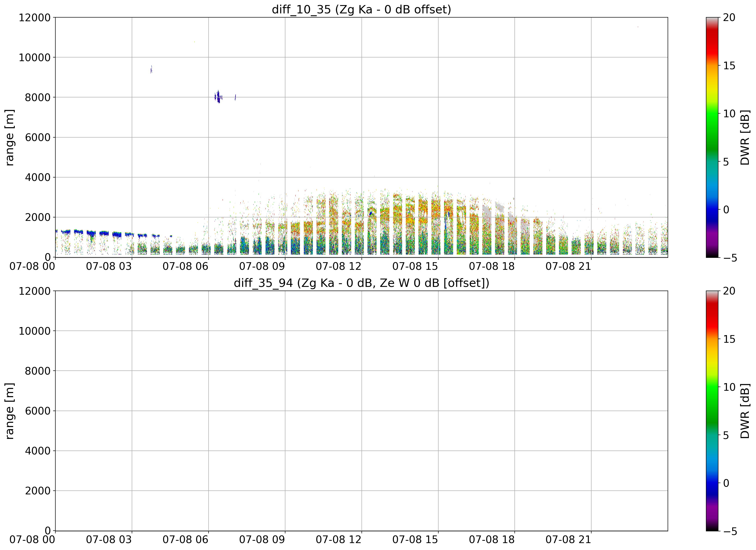The image size is (756, 550).
Task: Click the 10 label on the diff_35_94 colorbar
Action: (729, 387)
